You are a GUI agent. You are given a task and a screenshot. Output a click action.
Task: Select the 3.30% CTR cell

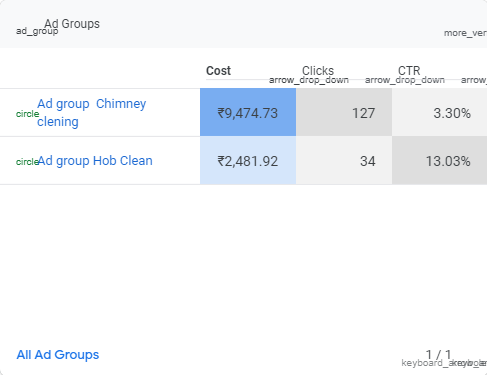click(439, 112)
